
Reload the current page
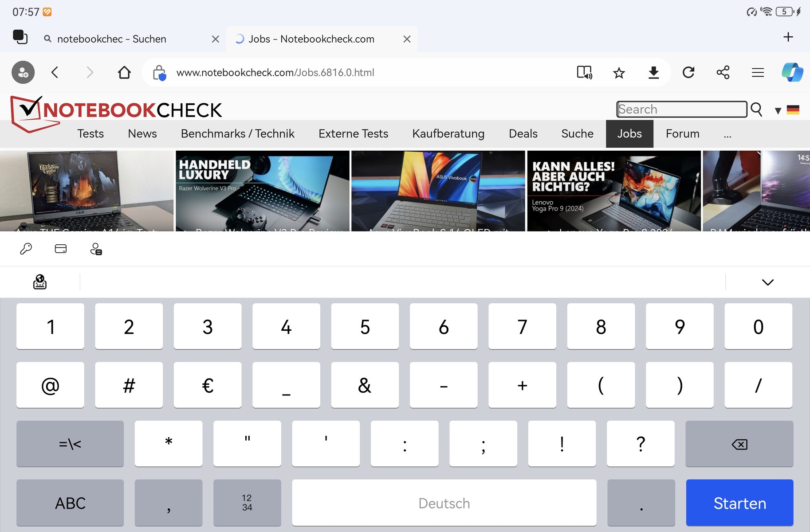(688, 72)
